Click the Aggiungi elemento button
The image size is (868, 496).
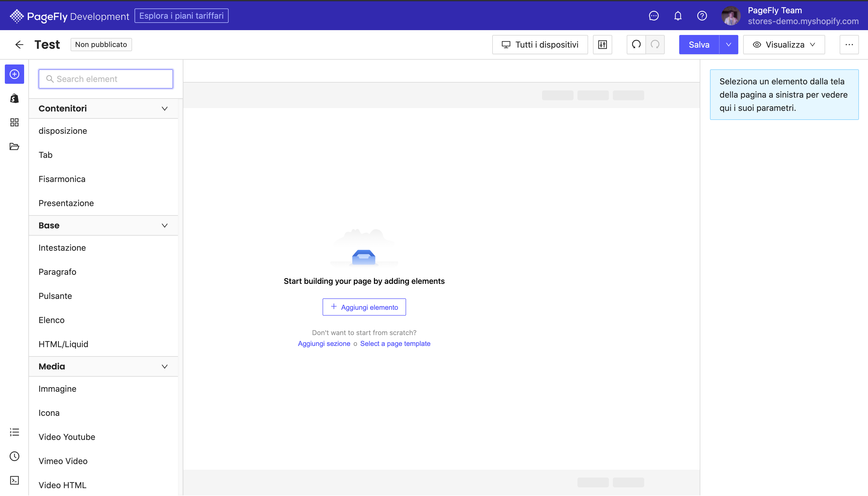tap(364, 307)
